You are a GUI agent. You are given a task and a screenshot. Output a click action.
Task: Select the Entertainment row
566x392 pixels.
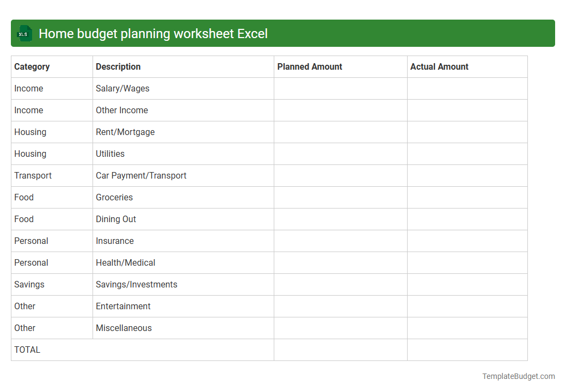click(123, 306)
